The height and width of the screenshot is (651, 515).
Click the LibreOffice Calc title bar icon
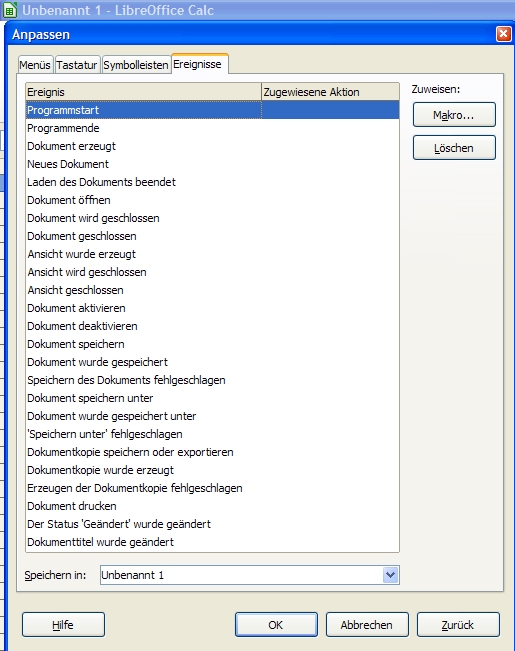coord(10,10)
